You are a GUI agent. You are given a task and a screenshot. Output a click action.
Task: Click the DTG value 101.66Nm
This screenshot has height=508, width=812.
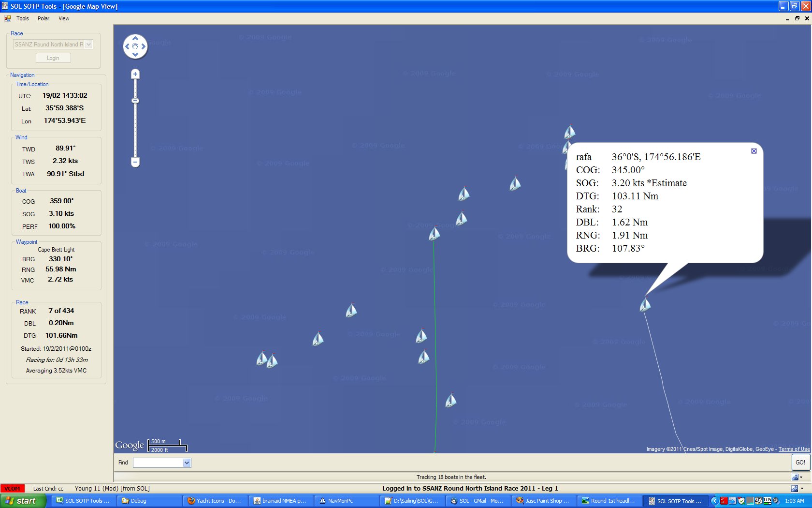pyautogui.click(x=61, y=335)
